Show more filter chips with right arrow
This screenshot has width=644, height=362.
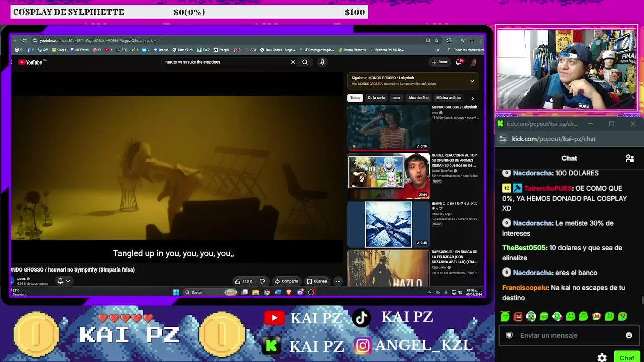point(473,98)
